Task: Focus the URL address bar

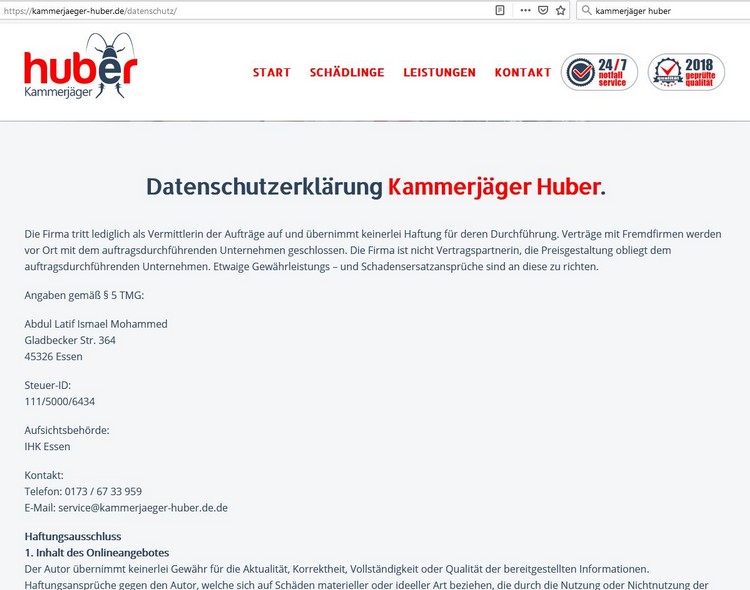Action: click(250, 10)
